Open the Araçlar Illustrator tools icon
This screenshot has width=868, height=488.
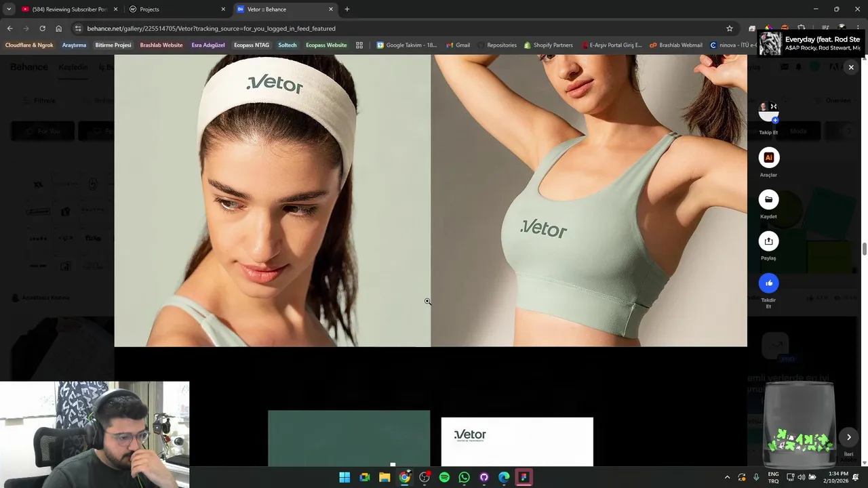(768, 157)
